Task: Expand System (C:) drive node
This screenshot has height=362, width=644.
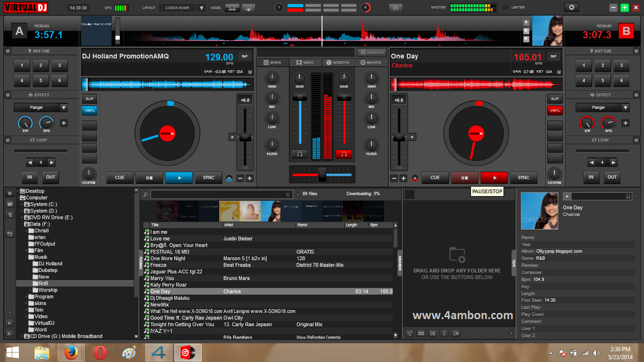Action: point(22,205)
